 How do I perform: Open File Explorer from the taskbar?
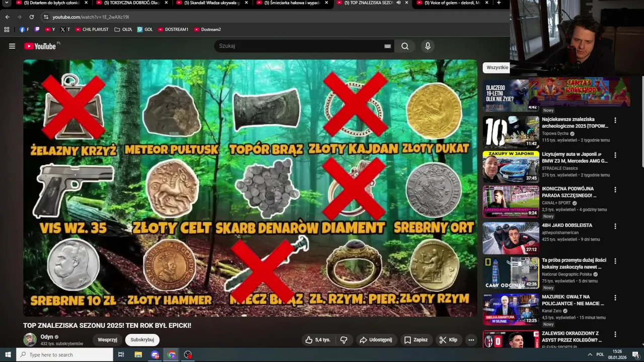(138, 354)
